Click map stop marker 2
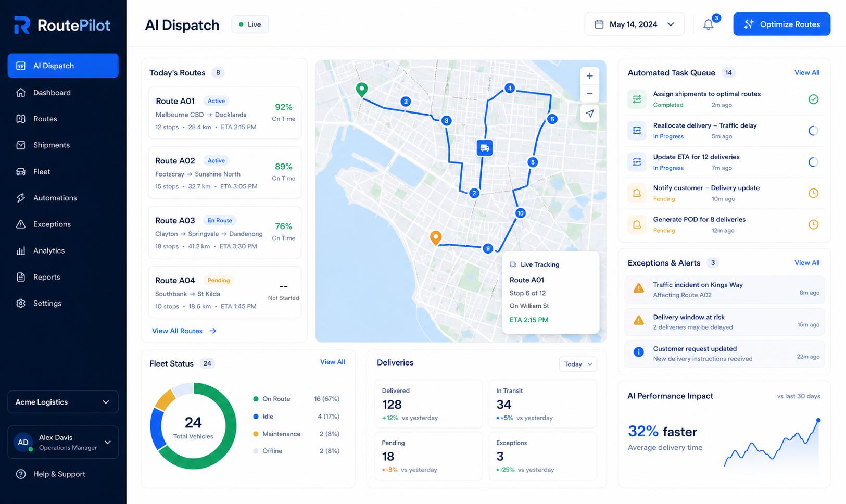The height and width of the screenshot is (504, 846). 474,193
